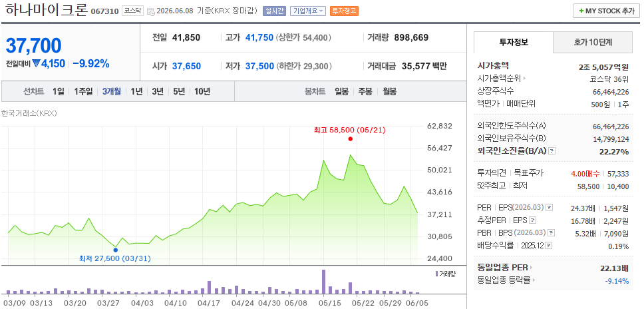Select the 5년 line chart period
Image resolution: width=644 pixels, height=309 pixels.
179,91
